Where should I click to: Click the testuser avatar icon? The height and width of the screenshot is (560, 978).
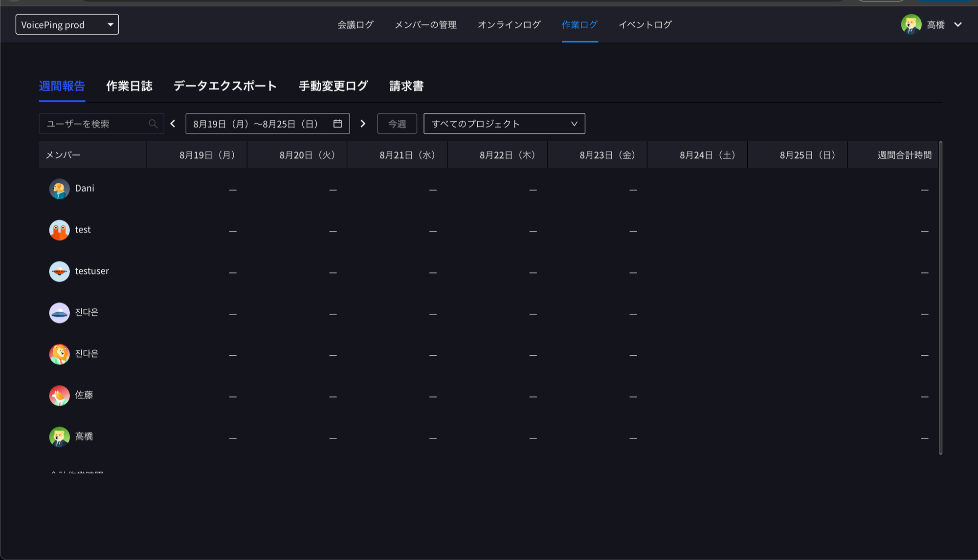click(60, 271)
